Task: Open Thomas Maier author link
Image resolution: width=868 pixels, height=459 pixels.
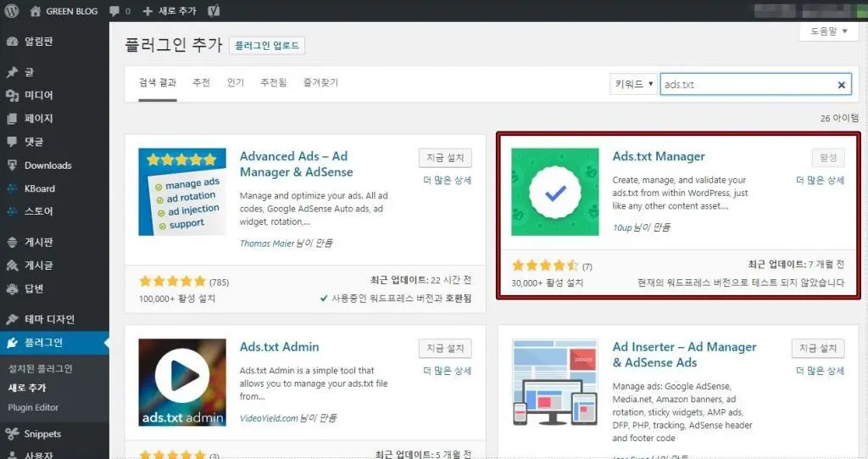Action: 267,243
